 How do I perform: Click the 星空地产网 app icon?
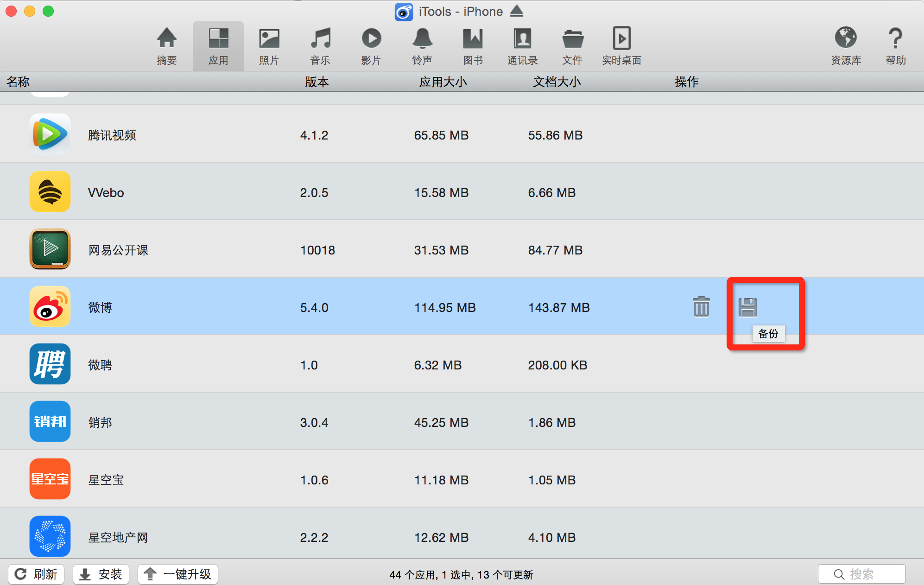(x=50, y=536)
